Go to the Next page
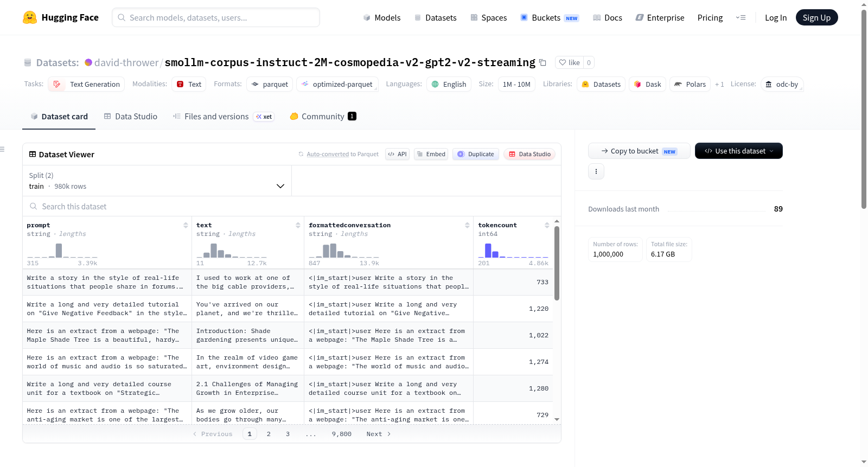The width and height of the screenshot is (868, 467). pos(379,434)
